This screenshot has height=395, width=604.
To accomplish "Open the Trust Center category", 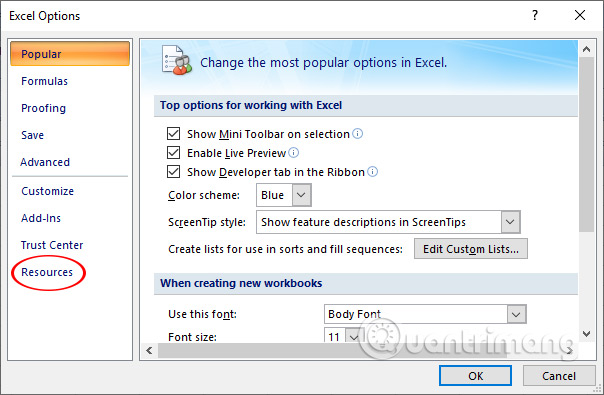I will pyautogui.click(x=52, y=245).
